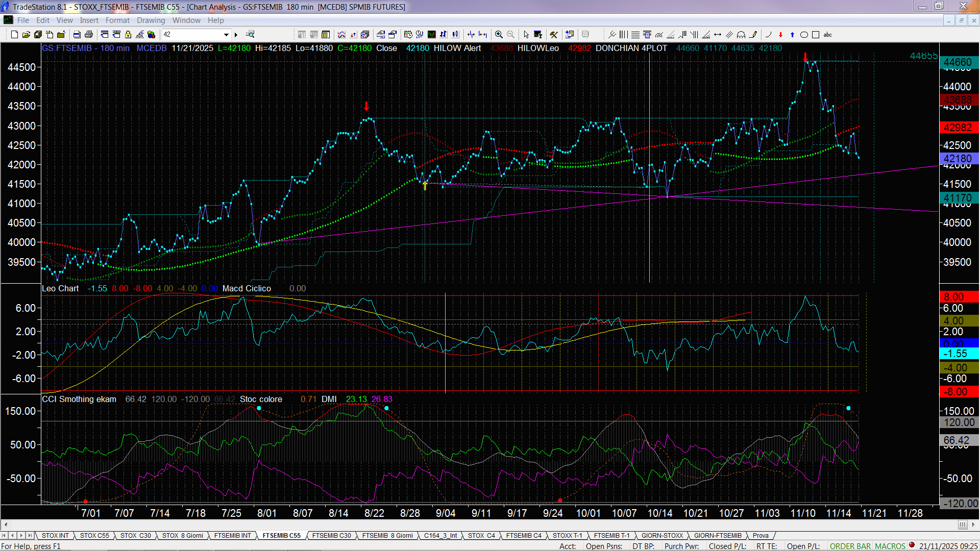Viewport: 980px width, 551px height.
Task: Click the New document icon
Action: [14, 35]
